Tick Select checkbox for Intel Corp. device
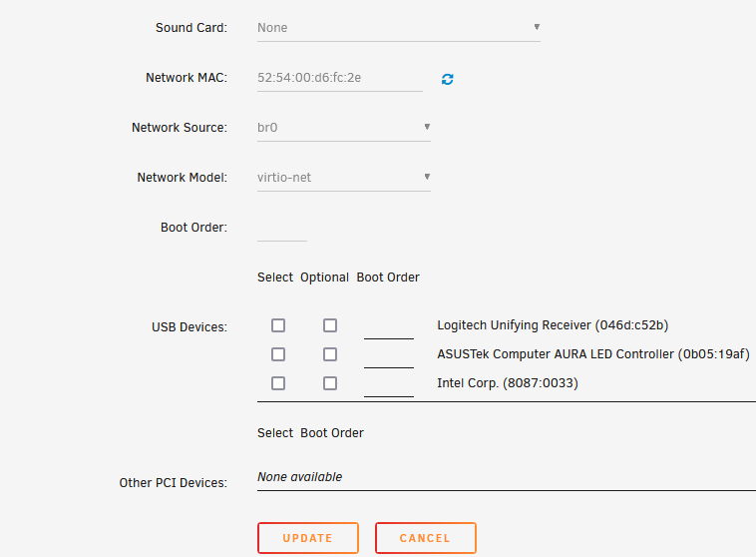 [x=278, y=383]
